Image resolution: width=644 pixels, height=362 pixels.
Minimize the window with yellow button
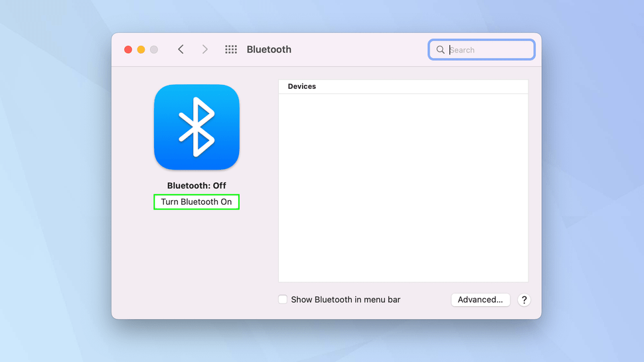[141, 50]
